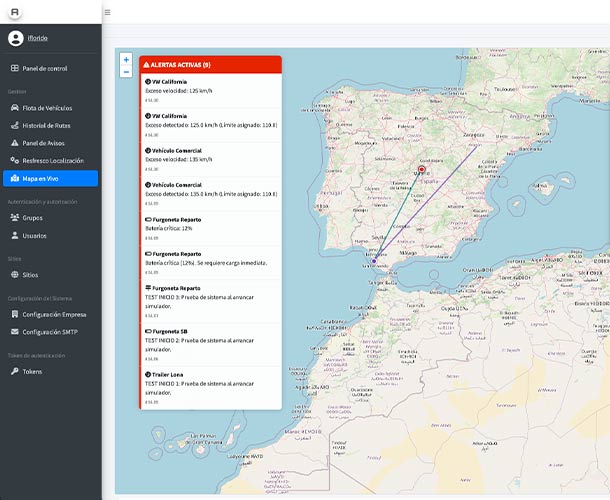
Task: Click the Usuarios person icon
Action: pos(15,235)
